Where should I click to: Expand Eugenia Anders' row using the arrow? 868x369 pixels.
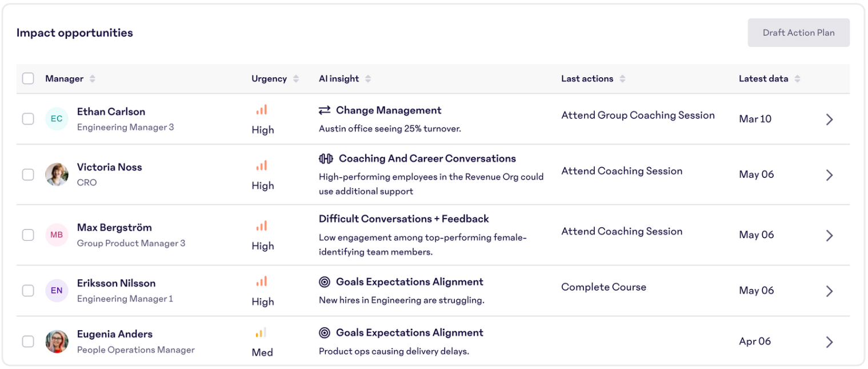tap(830, 342)
